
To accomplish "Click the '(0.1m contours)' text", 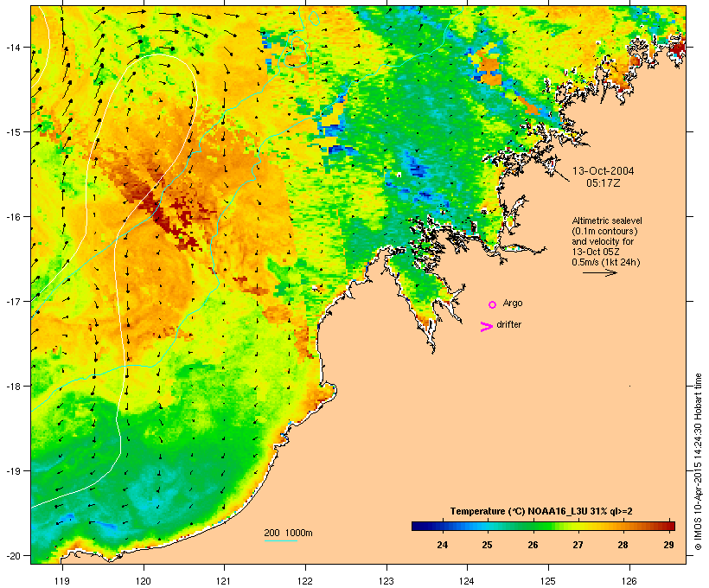I will [605, 231].
